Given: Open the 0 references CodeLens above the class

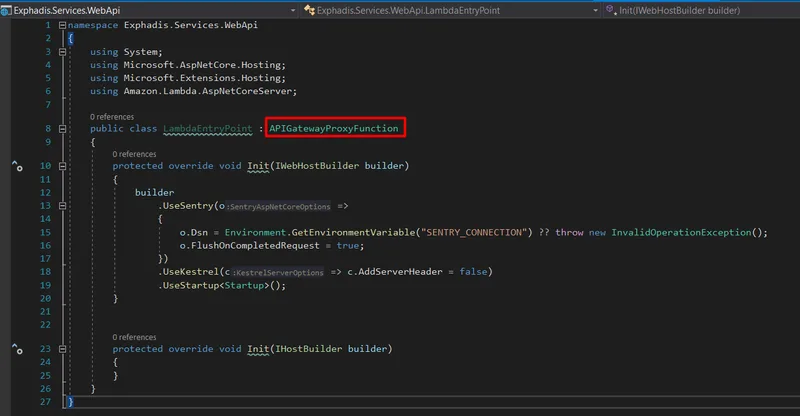Looking at the screenshot, I should click(112, 117).
